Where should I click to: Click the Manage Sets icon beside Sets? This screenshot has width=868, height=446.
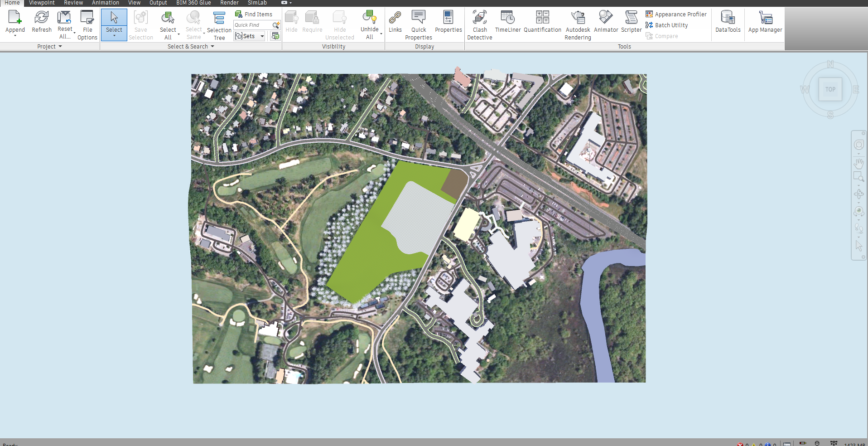click(x=275, y=36)
